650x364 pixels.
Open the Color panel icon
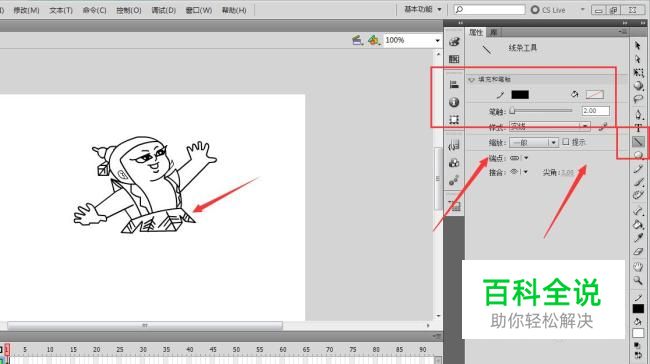coord(454,41)
